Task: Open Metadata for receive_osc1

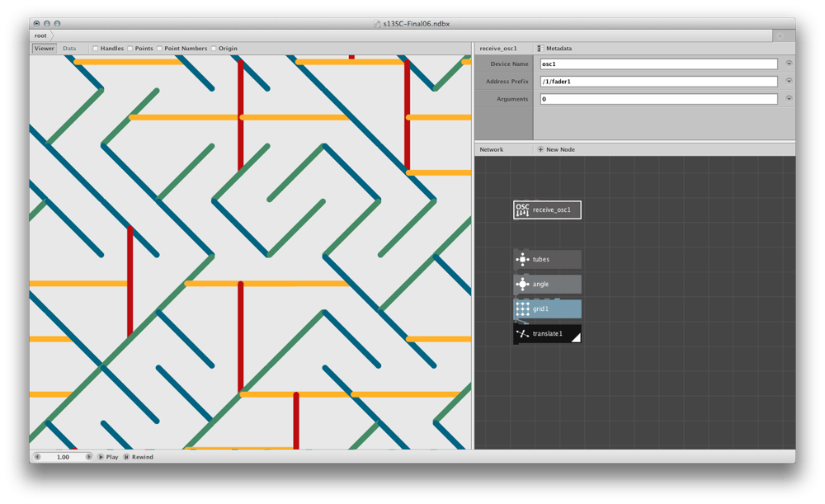Action: click(x=559, y=49)
